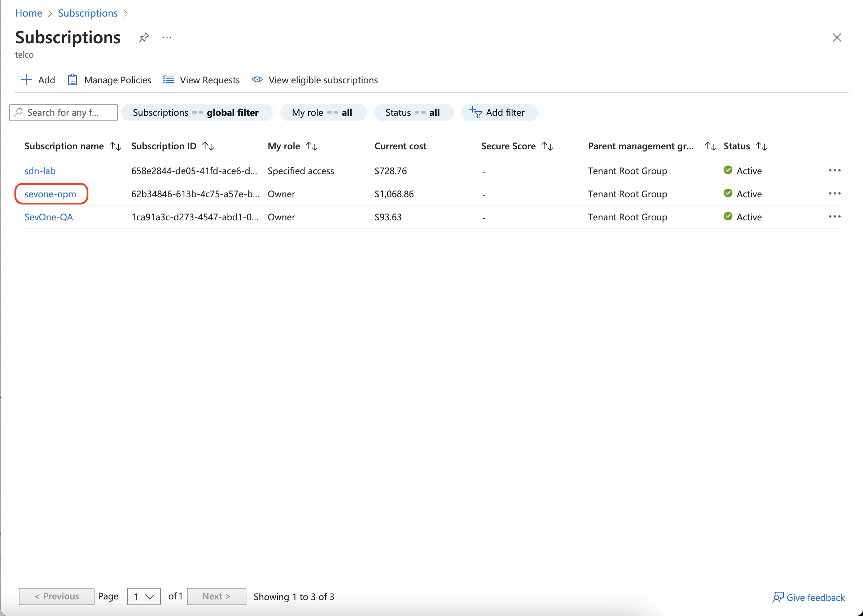Click Subscriptions breadcrumb link
Screen dimensions: 863x616
(x=88, y=13)
